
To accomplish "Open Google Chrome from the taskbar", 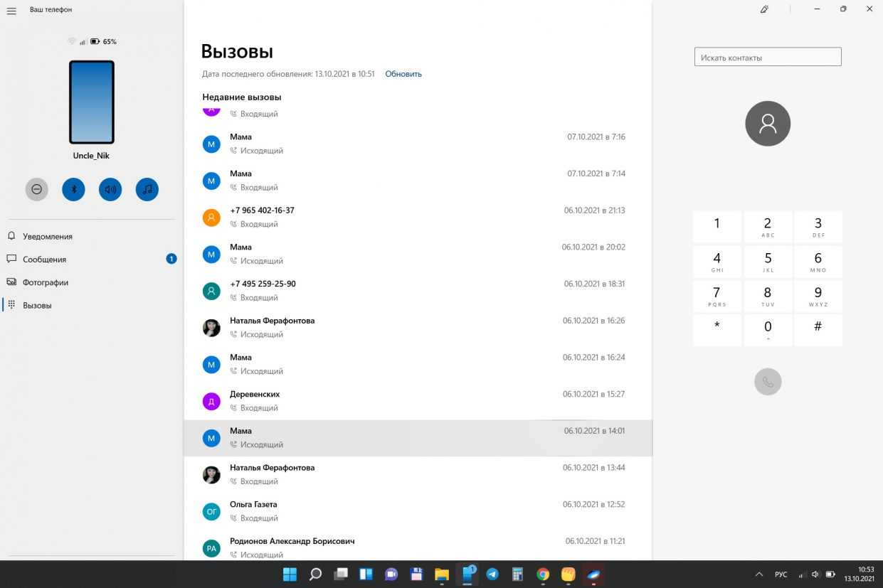I will pyautogui.click(x=543, y=574).
